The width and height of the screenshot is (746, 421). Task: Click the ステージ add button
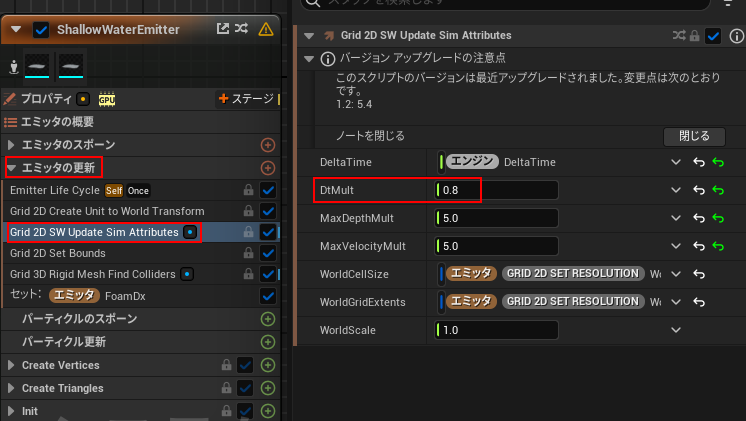point(243,99)
